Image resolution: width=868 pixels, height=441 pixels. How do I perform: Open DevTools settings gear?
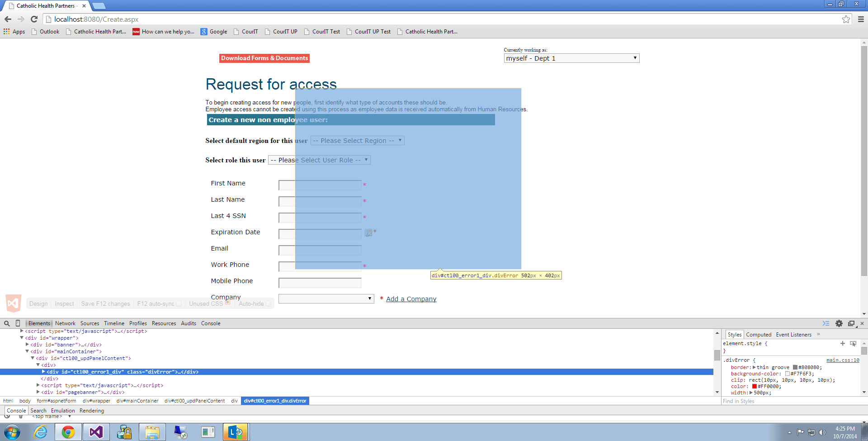click(x=839, y=323)
